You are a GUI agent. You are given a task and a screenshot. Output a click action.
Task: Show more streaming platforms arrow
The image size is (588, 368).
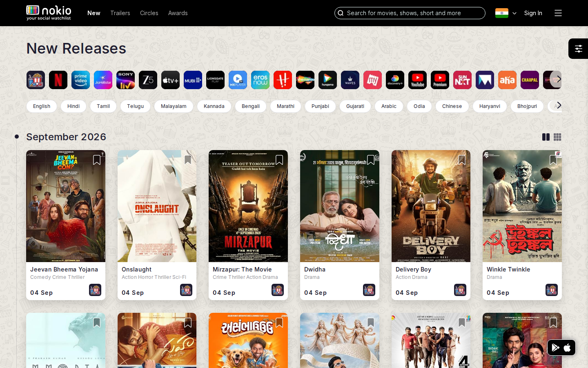(x=559, y=79)
